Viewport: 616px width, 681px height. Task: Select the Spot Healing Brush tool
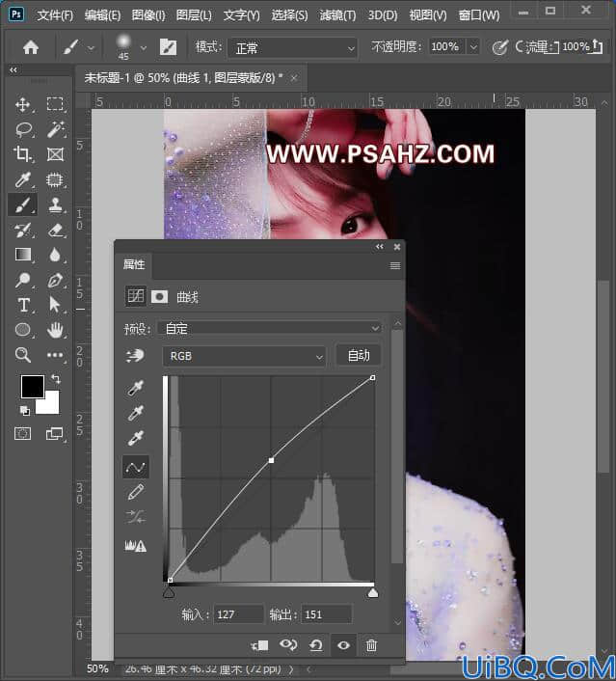[x=55, y=179]
